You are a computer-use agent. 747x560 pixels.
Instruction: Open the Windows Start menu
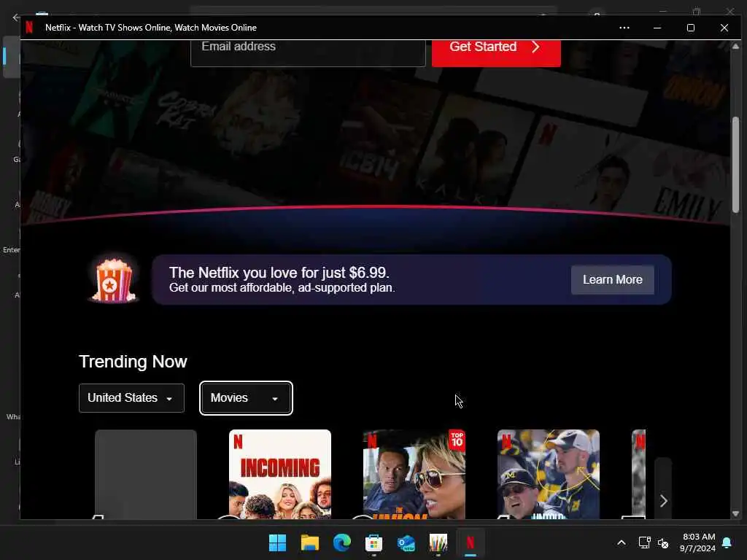pyautogui.click(x=277, y=542)
